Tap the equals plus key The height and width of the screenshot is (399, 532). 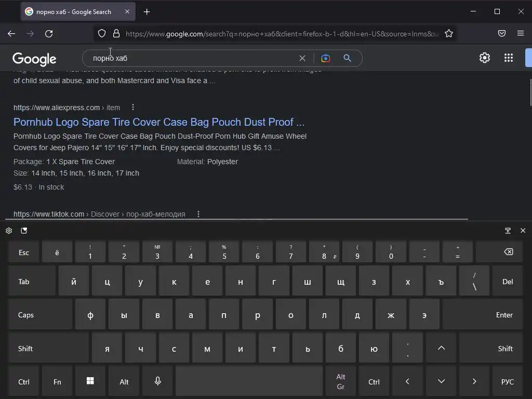tap(458, 252)
